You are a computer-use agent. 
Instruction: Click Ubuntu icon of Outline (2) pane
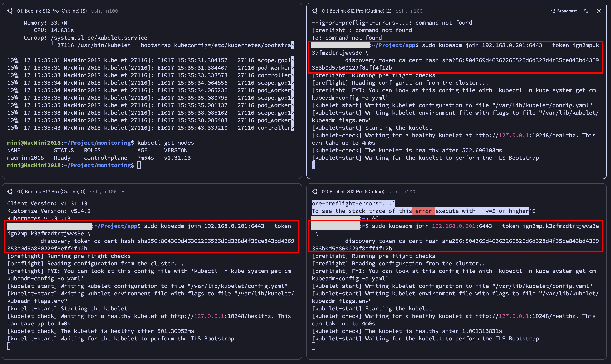[315, 11]
